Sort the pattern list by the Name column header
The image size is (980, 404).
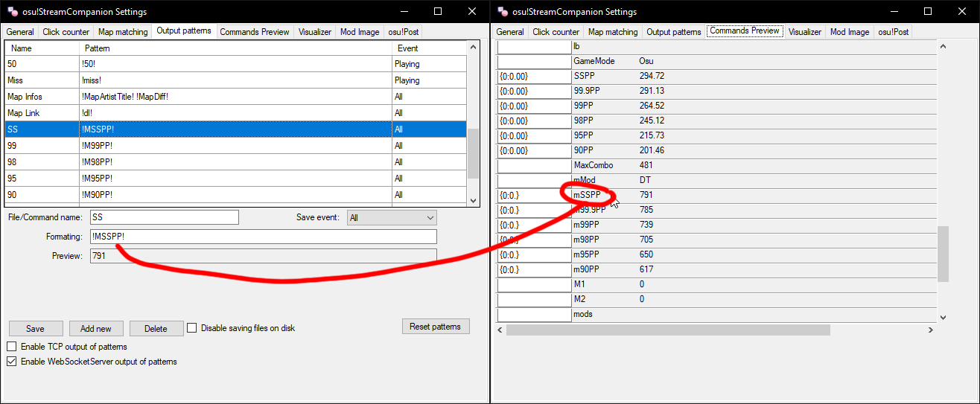click(x=22, y=48)
